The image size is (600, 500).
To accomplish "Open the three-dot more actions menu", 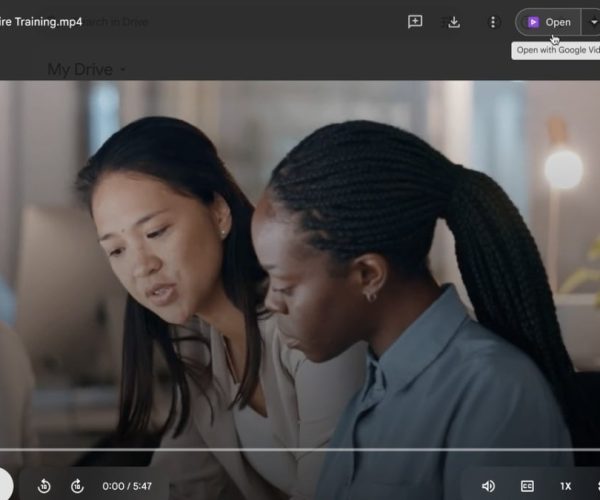I will tap(493, 22).
